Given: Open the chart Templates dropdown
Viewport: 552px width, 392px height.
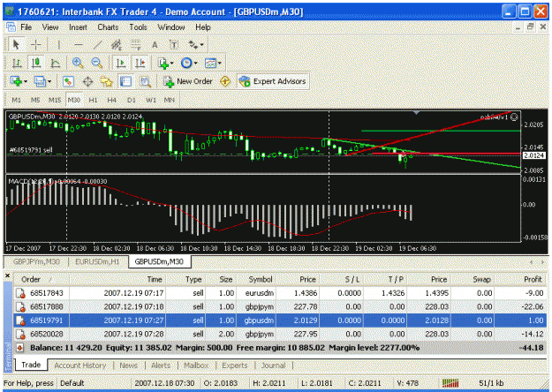Looking at the screenshot, I should pyautogui.click(x=213, y=63).
